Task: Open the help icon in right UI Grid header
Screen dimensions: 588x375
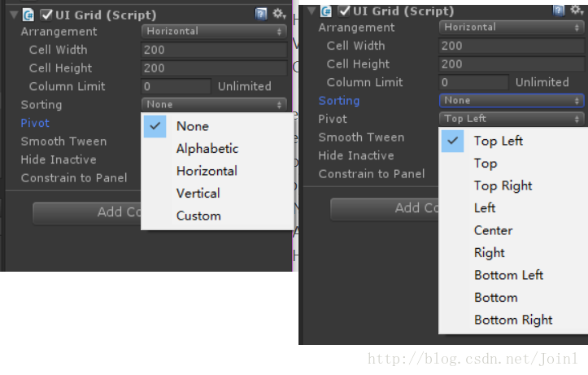Action: pos(559,11)
